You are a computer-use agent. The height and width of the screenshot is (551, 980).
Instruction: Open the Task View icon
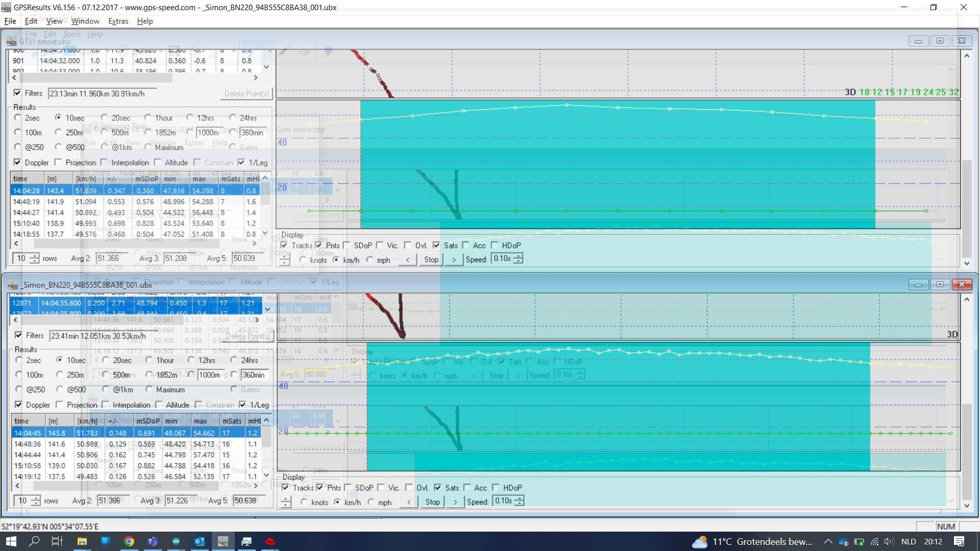tap(57, 541)
